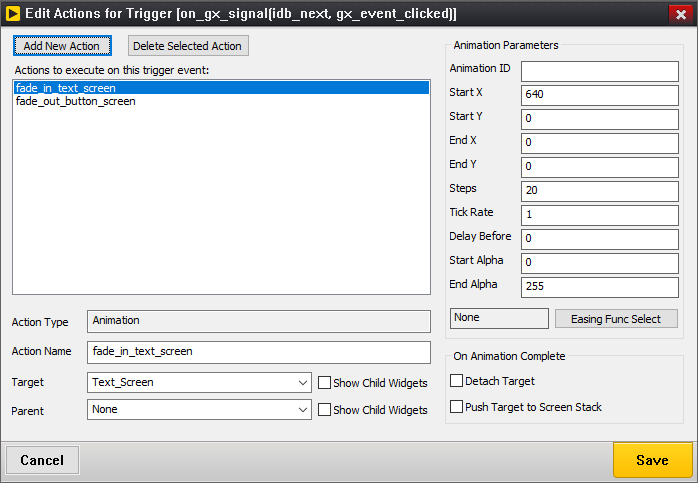Click the yellow app icon in title bar
This screenshot has width=698, height=483.
pyautogui.click(x=13, y=13)
